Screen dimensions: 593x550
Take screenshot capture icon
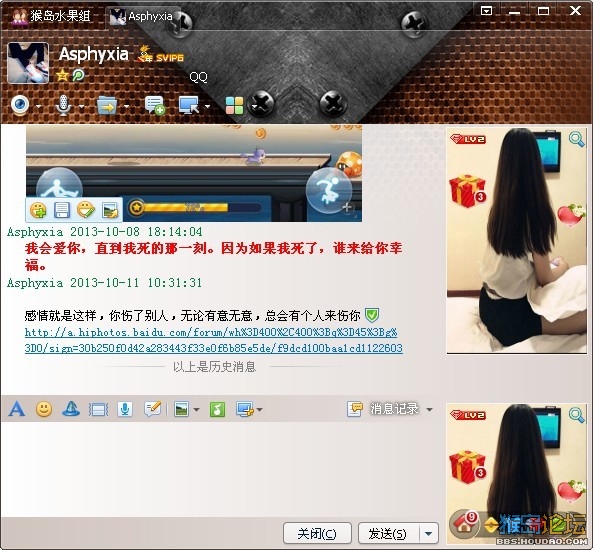coord(245,409)
